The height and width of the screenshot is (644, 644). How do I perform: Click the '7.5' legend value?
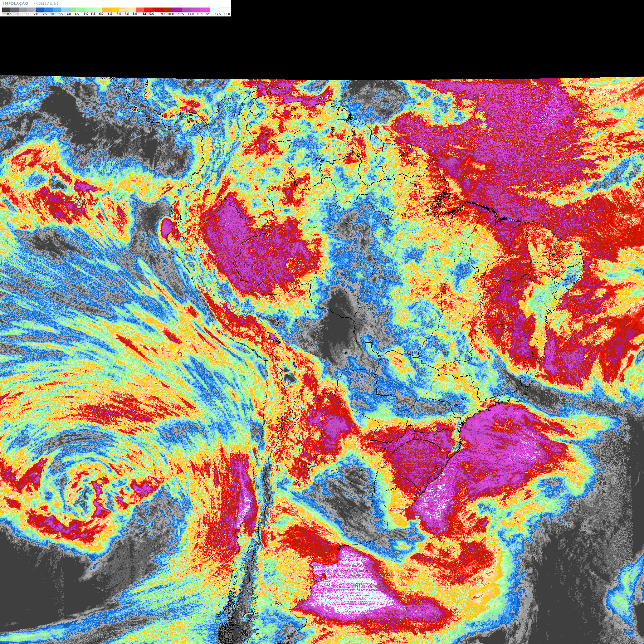[127, 14]
